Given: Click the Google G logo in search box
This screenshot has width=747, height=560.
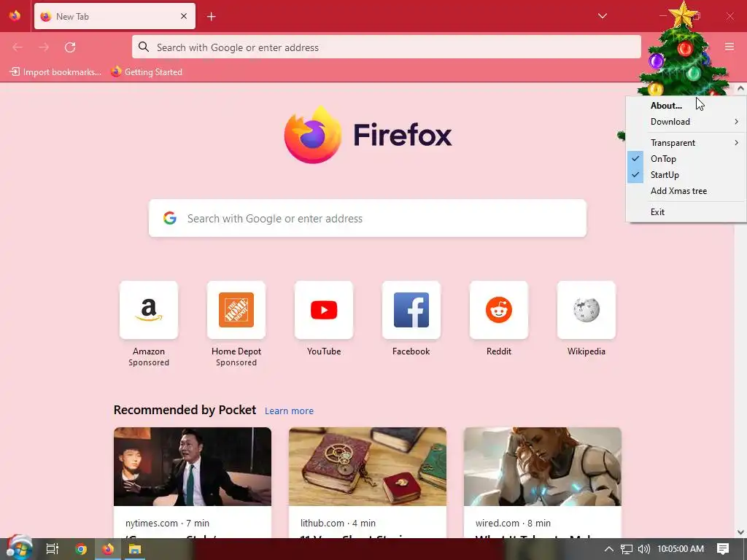Looking at the screenshot, I should [x=170, y=218].
